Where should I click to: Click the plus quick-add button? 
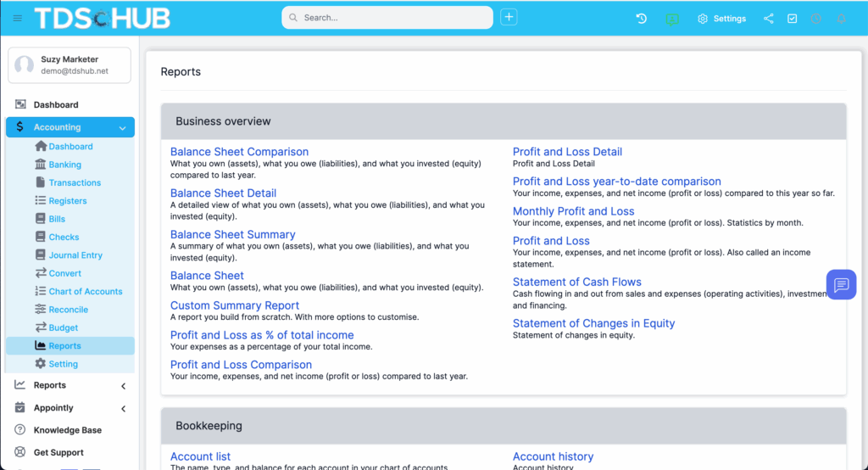click(x=509, y=17)
